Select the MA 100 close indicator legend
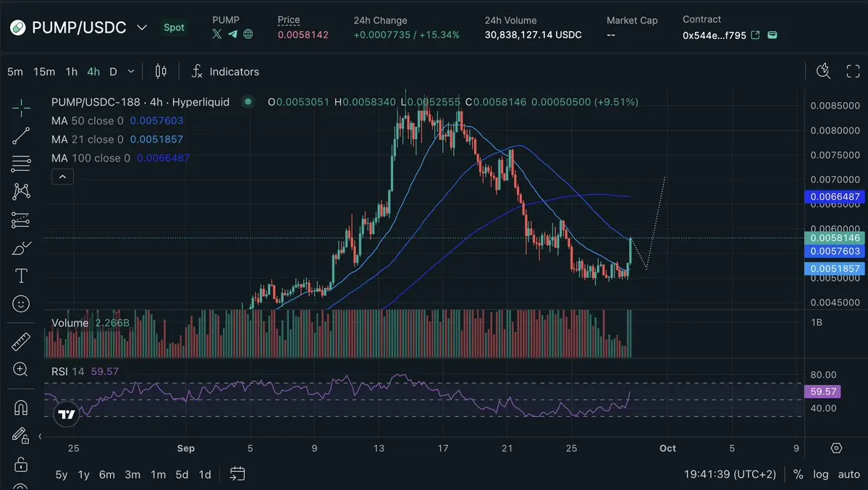Image resolution: width=868 pixels, height=490 pixels. [x=121, y=159]
